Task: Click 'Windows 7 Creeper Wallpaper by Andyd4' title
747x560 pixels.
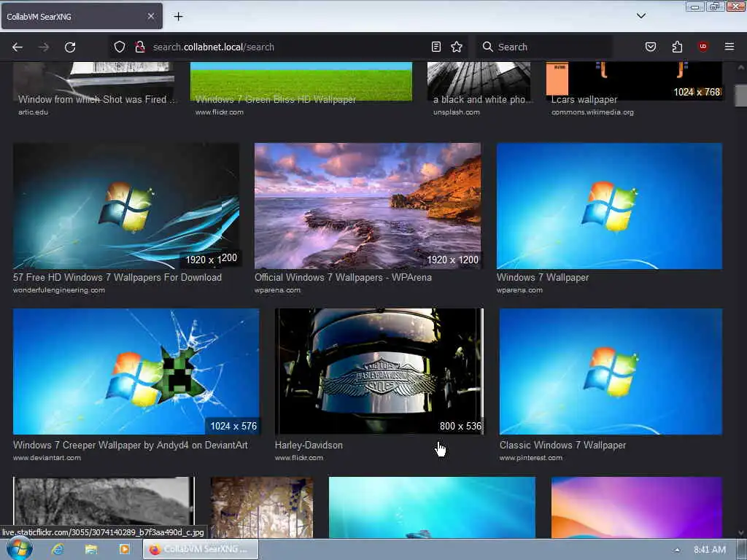Action: [x=131, y=445]
